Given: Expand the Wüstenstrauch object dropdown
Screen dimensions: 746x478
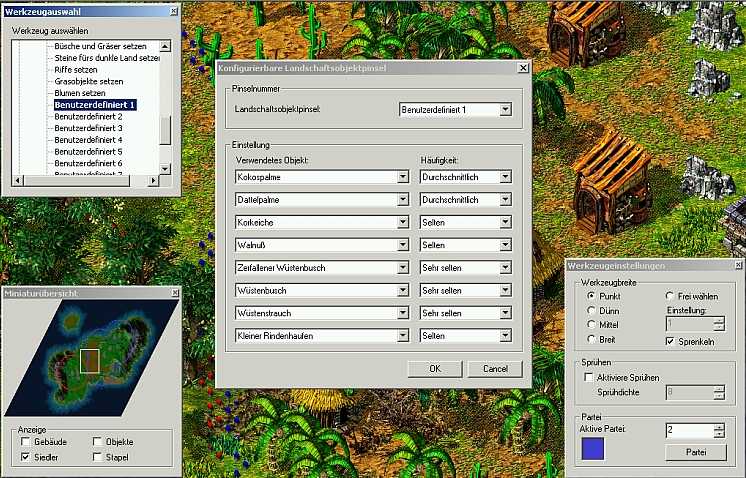Looking at the screenshot, I should [402, 313].
